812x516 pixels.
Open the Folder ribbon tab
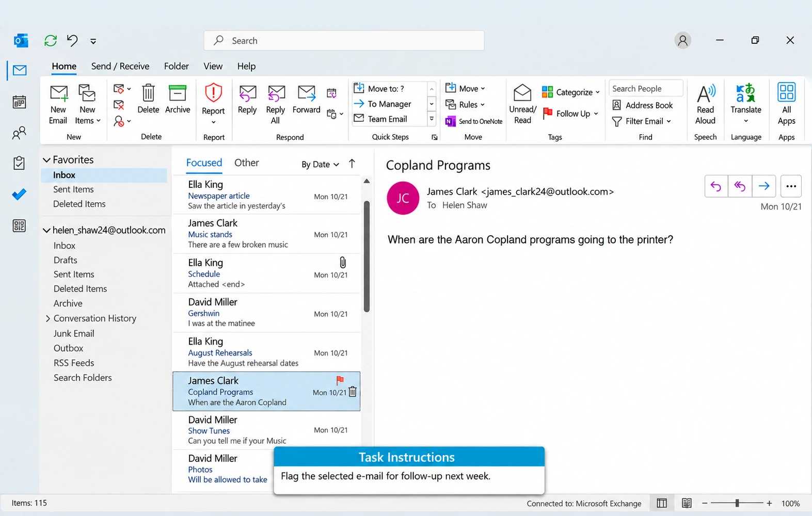pos(177,66)
